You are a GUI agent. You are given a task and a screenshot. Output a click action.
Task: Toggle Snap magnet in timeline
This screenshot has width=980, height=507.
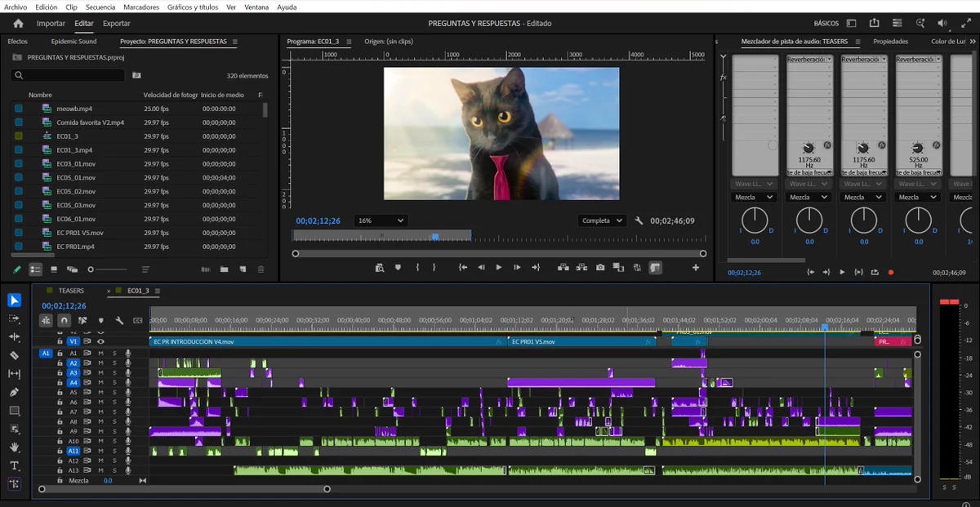click(65, 321)
